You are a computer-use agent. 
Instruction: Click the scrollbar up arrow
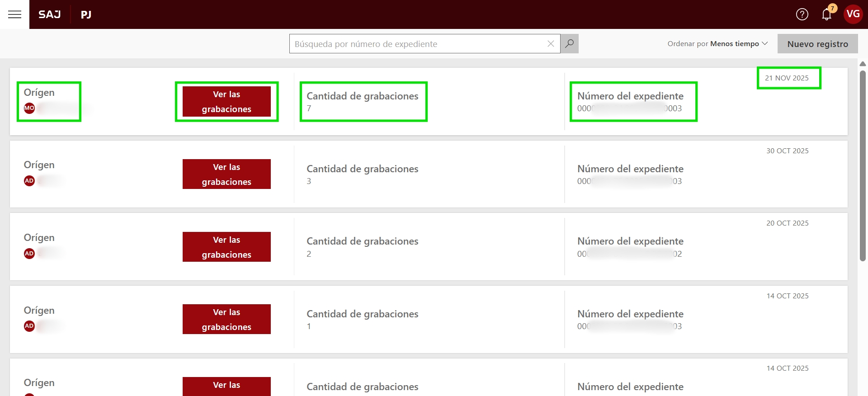click(863, 64)
